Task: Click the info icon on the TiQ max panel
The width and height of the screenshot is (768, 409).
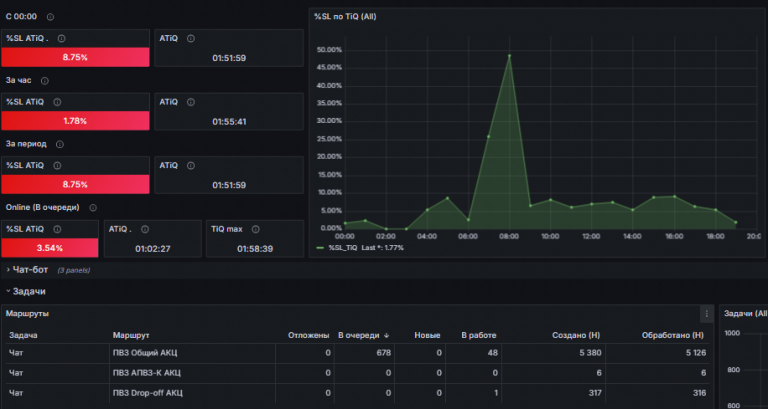Action: 255,230
